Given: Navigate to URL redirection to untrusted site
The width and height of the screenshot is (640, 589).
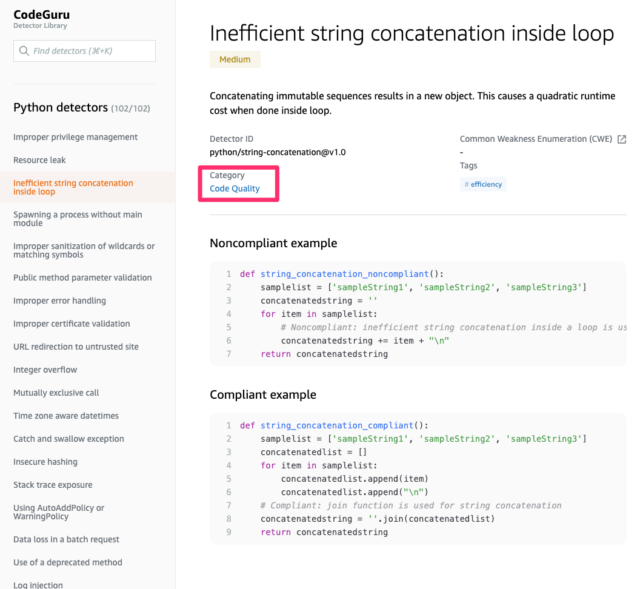Looking at the screenshot, I should (x=76, y=347).
